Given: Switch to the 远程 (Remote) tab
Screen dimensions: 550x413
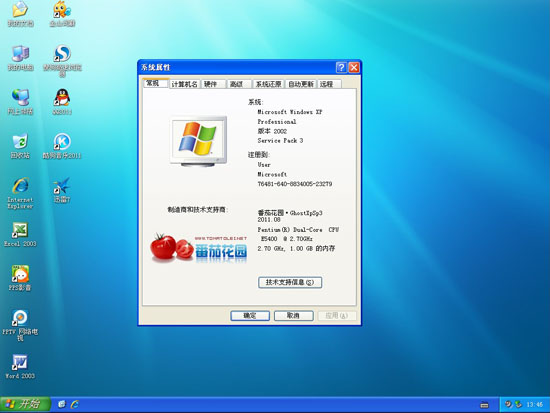Looking at the screenshot, I should click(329, 84).
